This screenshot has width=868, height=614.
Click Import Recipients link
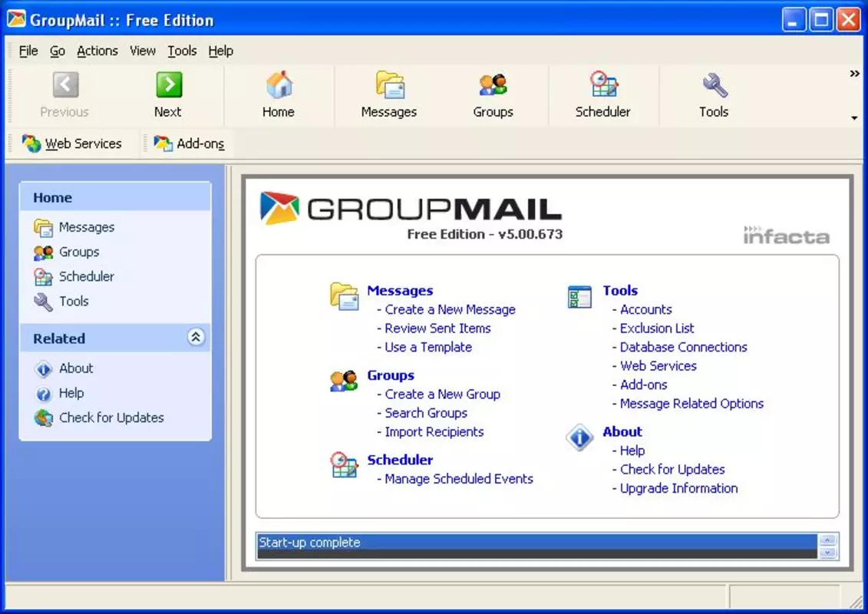(x=434, y=432)
